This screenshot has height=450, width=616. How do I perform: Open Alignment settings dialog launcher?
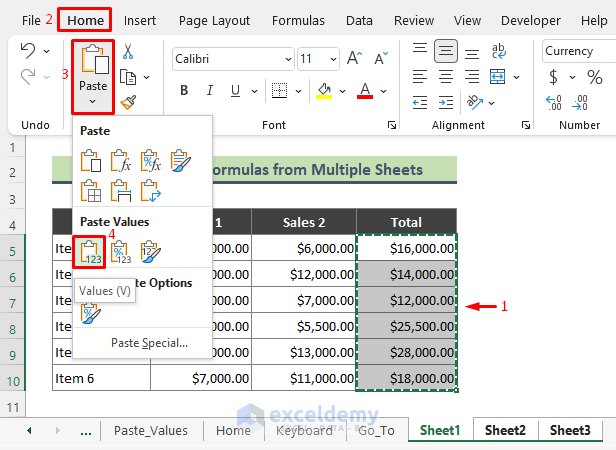tap(526, 125)
